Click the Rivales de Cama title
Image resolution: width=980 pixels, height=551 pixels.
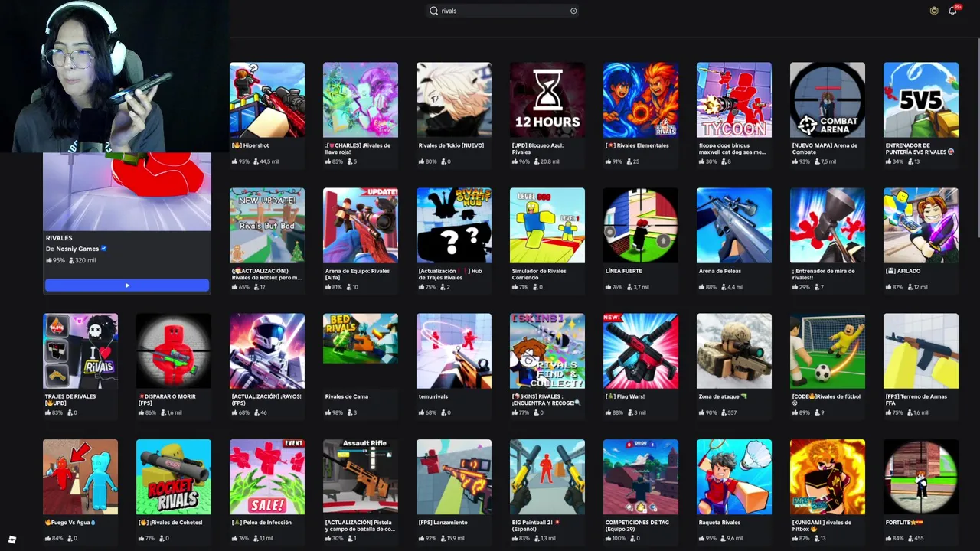click(347, 396)
